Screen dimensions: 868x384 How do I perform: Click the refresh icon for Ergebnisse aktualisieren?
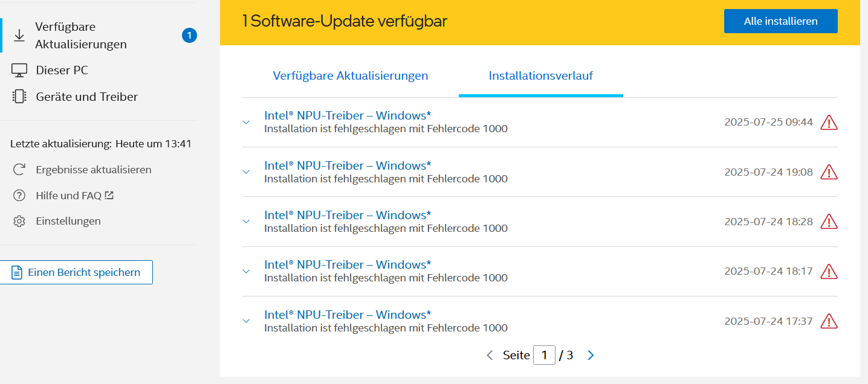[x=19, y=170]
